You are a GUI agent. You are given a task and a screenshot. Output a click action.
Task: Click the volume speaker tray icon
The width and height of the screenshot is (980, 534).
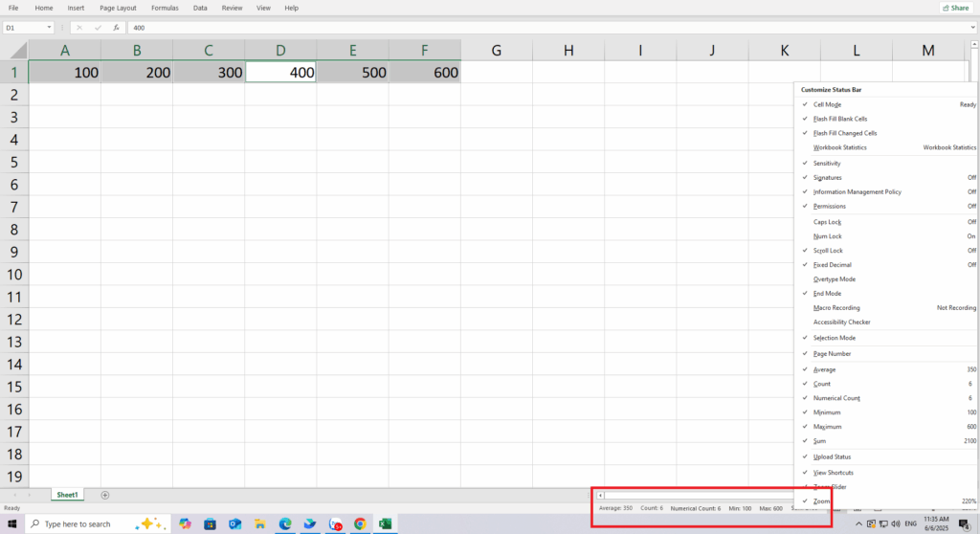pyautogui.click(x=896, y=524)
